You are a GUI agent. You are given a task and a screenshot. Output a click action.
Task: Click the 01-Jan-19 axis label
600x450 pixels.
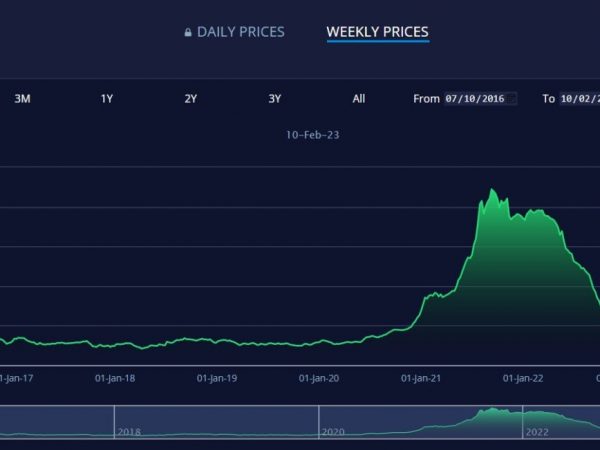[217, 378]
